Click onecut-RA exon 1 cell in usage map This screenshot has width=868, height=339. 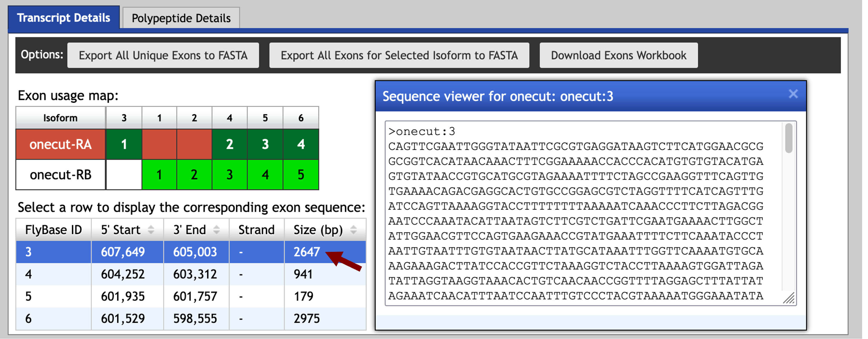pos(124,144)
